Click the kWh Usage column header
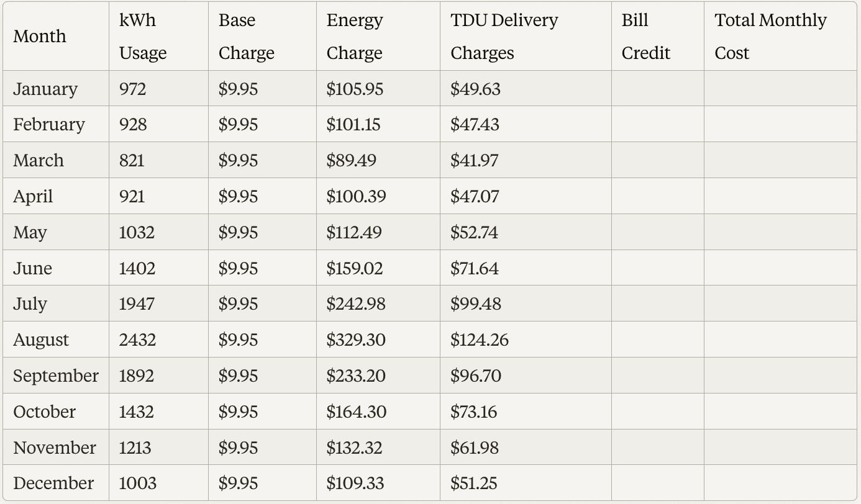Viewport: 861px width, 504px height. coord(143,37)
